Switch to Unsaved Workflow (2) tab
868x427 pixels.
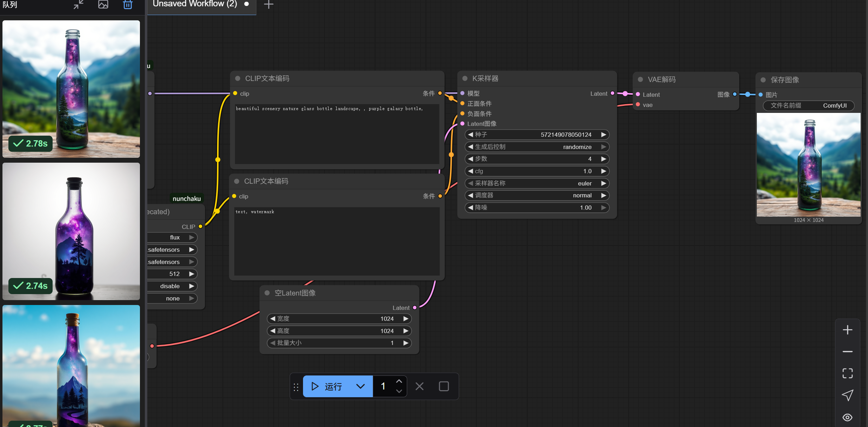pyautogui.click(x=195, y=4)
